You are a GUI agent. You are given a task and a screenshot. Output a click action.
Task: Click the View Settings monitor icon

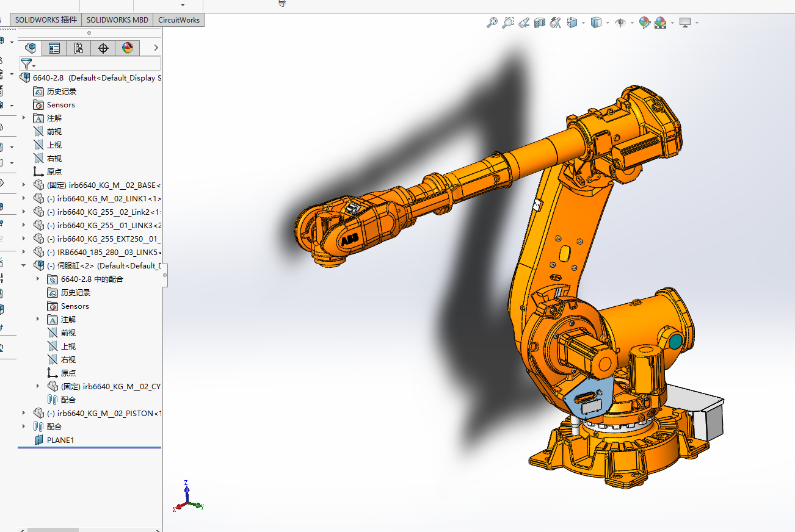point(685,23)
